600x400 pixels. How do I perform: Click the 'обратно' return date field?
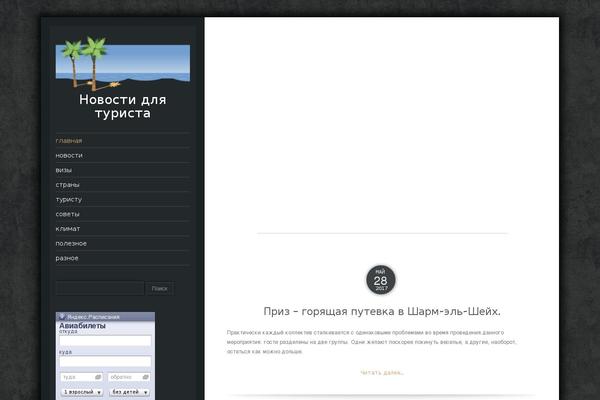(x=129, y=377)
